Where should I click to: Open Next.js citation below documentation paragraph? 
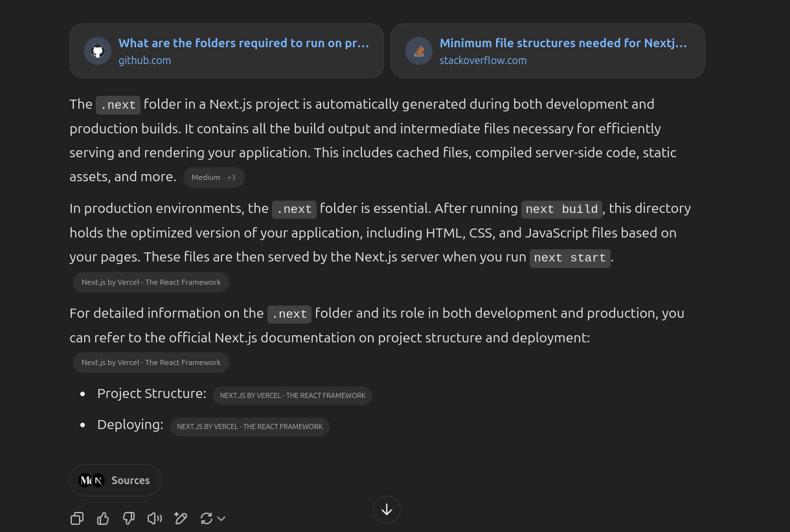151,362
